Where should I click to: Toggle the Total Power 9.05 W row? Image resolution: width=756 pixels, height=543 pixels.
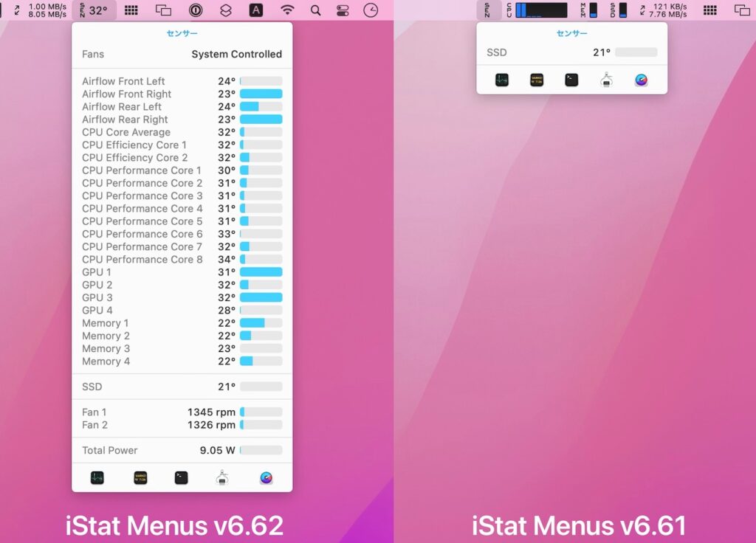[182, 450]
